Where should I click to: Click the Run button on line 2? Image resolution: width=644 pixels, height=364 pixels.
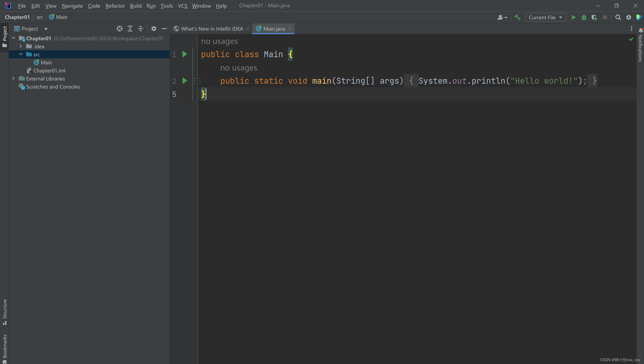point(184,81)
